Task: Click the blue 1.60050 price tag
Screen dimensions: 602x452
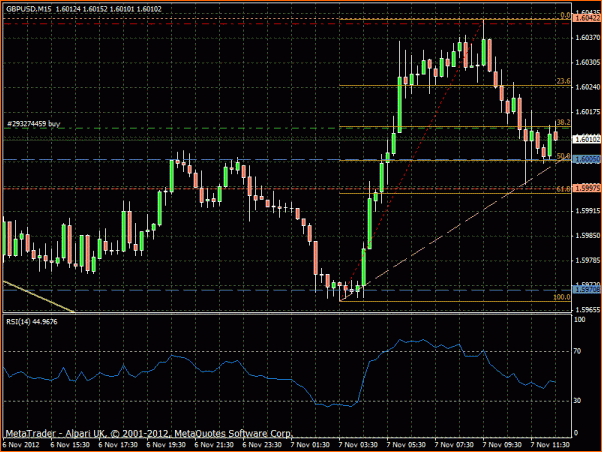Action: [587, 159]
